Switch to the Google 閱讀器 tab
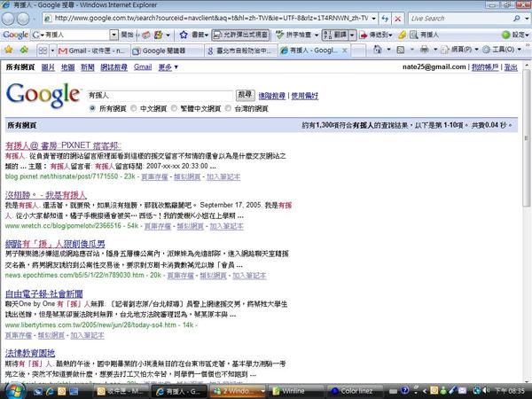This screenshot has height=399, width=532. click(168, 51)
